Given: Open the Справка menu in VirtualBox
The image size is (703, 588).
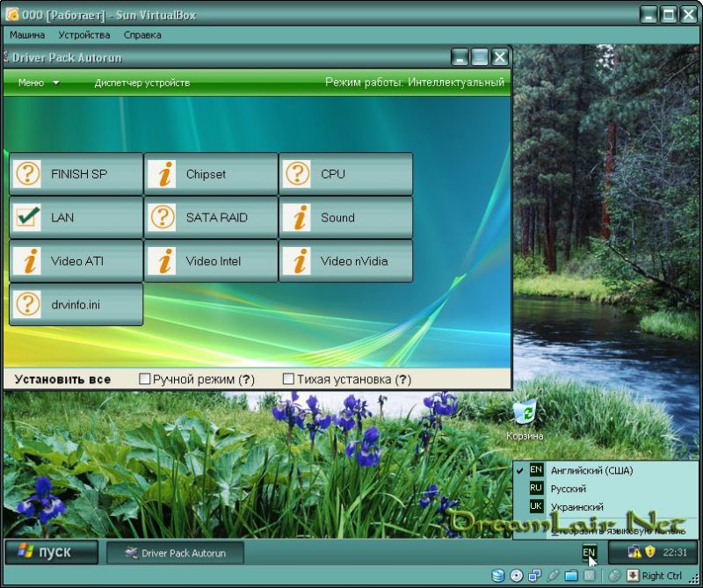Looking at the screenshot, I should click(142, 35).
